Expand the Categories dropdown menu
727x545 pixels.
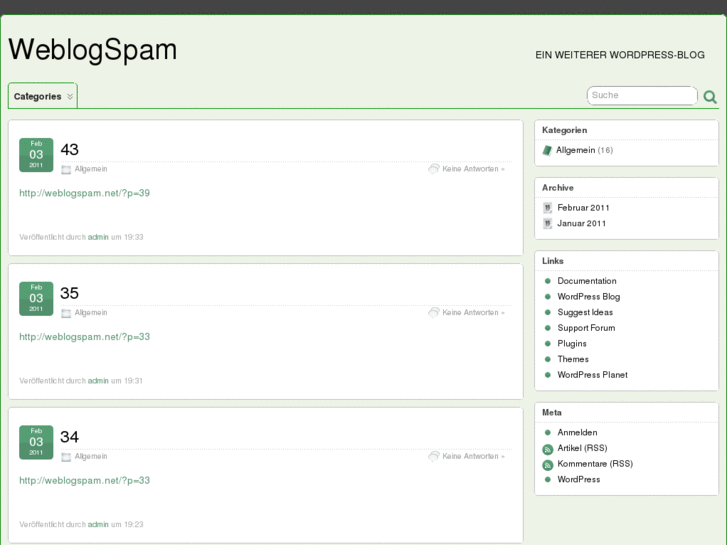click(x=43, y=96)
